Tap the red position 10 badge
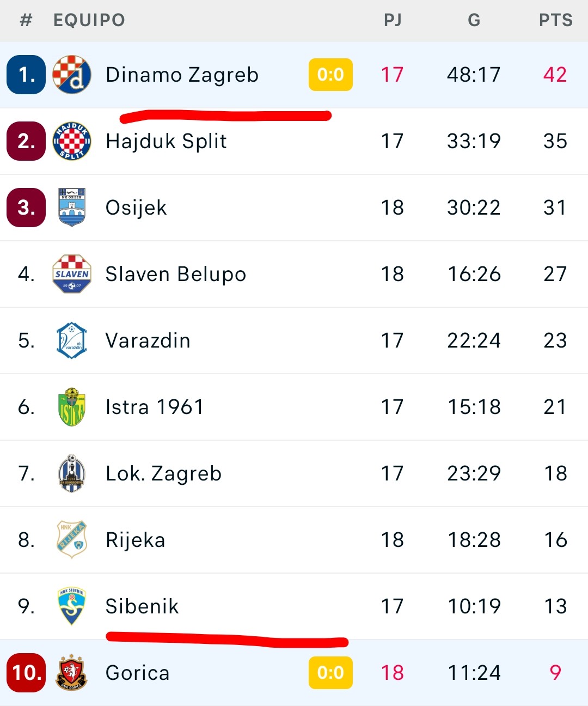 click(x=26, y=673)
